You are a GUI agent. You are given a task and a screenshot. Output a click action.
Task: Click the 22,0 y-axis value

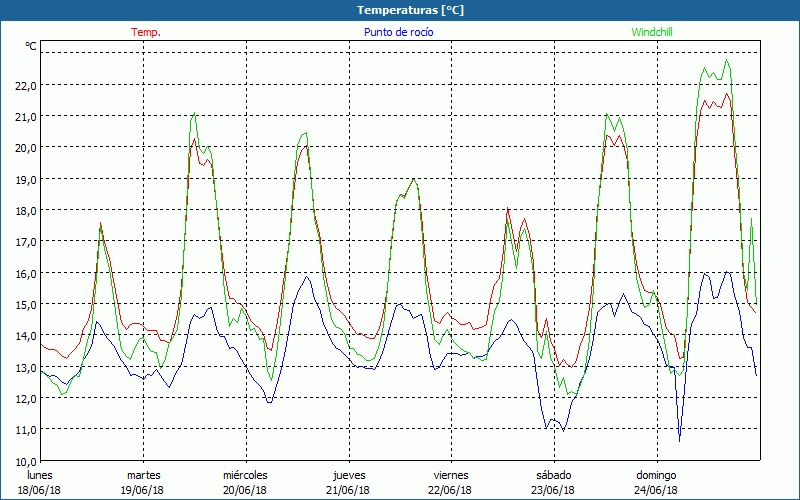coord(26,86)
